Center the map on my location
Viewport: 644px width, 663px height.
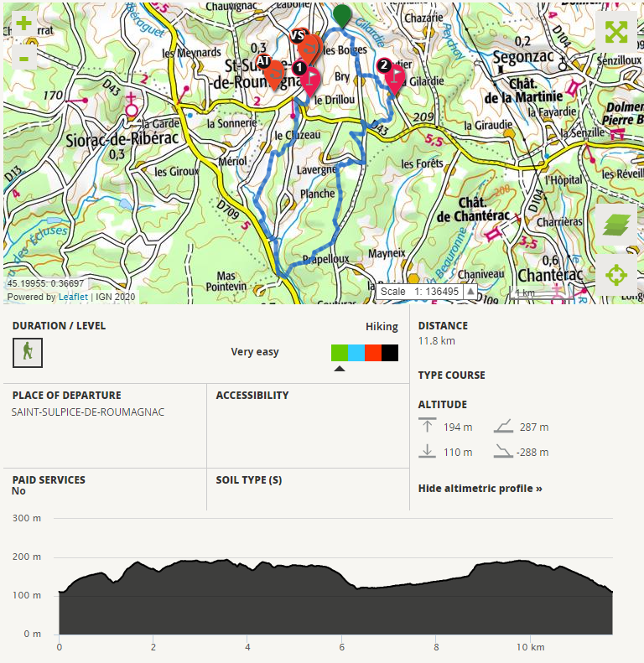click(x=616, y=275)
